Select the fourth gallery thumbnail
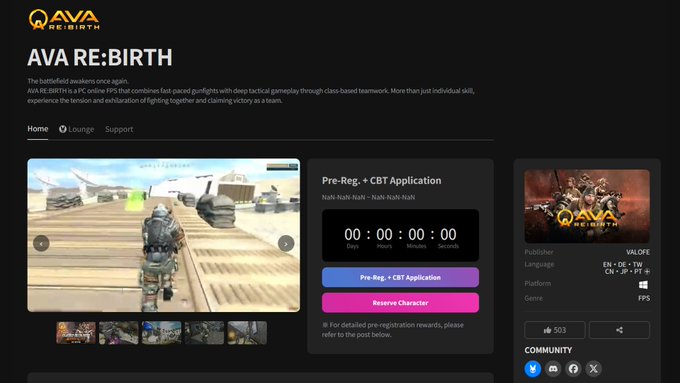The image size is (680, 383). pyautogui.click(x=204, y=333)
